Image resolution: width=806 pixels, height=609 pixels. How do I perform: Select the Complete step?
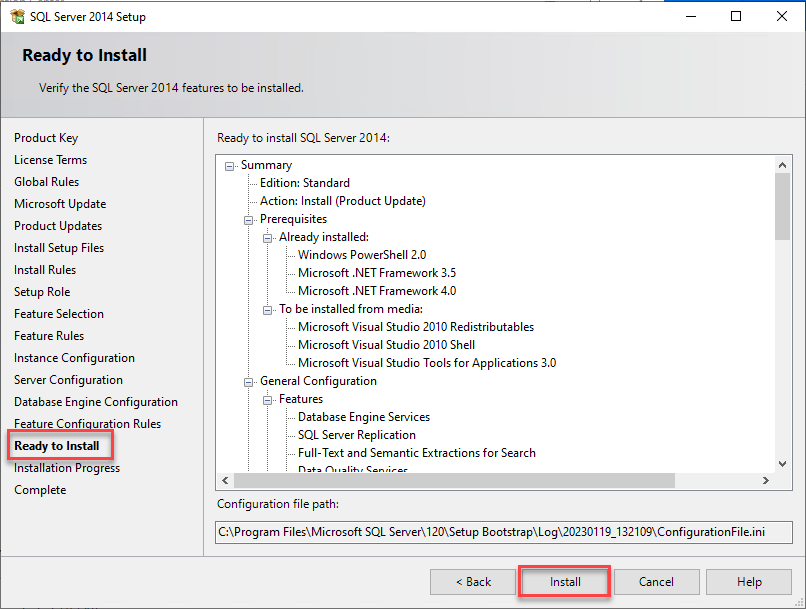40,490
